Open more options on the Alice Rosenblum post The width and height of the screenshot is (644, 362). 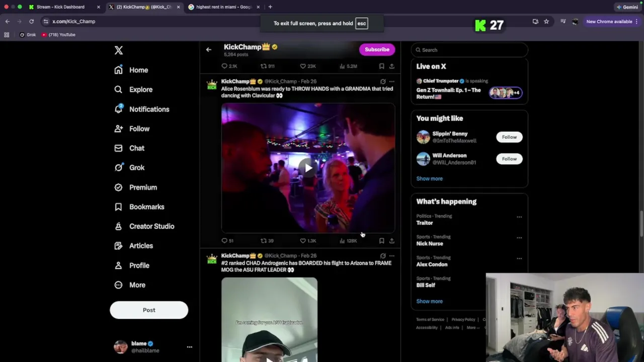coord(391,81)
